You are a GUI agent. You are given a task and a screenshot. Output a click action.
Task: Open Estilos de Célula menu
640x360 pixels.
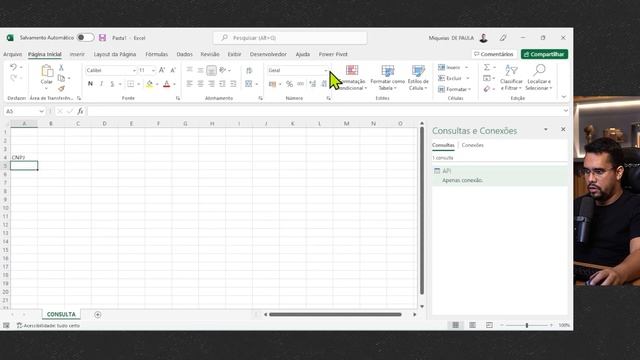coord(418,78)
